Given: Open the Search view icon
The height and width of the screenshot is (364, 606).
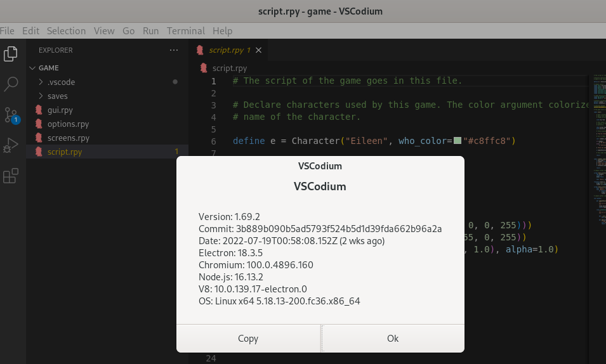Looking at the screenshot, I should pyautogui.click(x=10, y=84).
